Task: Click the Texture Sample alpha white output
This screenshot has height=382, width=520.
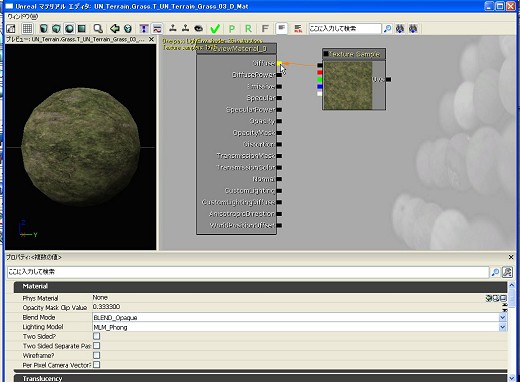Action: tap(320, 94)
